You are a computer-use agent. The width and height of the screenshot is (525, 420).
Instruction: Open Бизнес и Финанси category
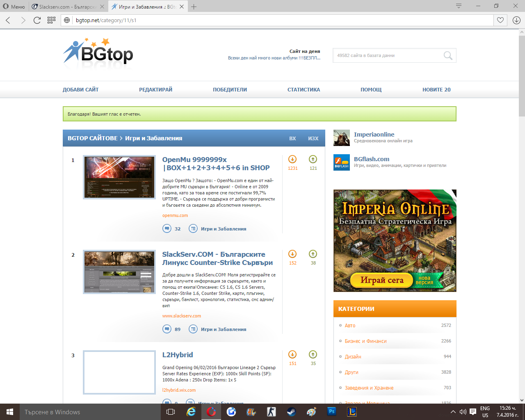tap(365, 341)
